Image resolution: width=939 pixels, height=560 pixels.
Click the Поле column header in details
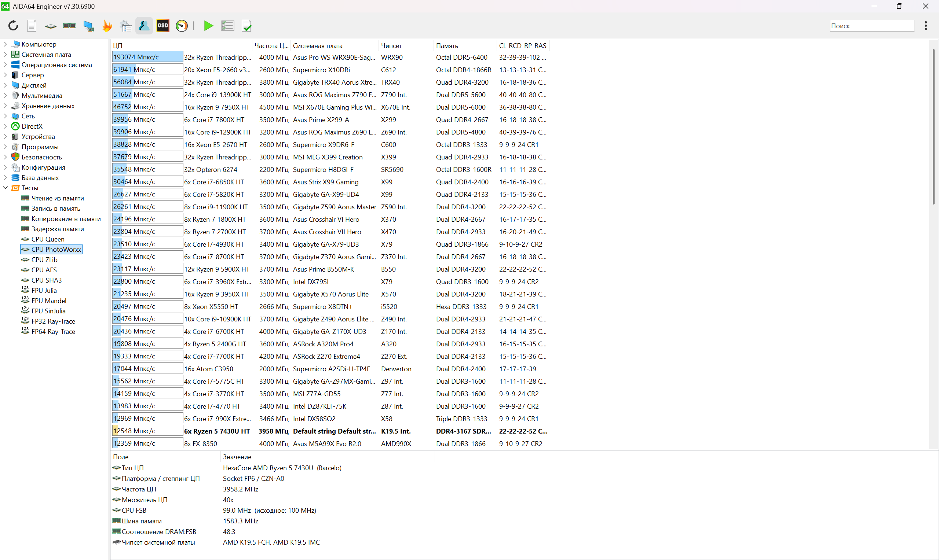tap(165, 457)
